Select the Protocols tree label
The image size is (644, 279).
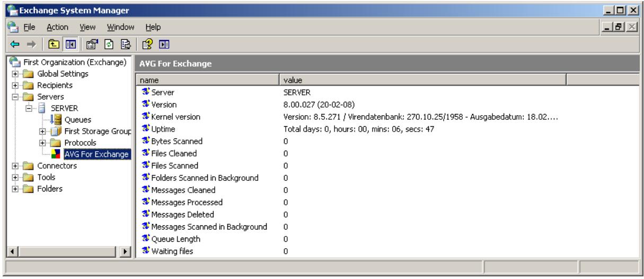click(81, 143)
